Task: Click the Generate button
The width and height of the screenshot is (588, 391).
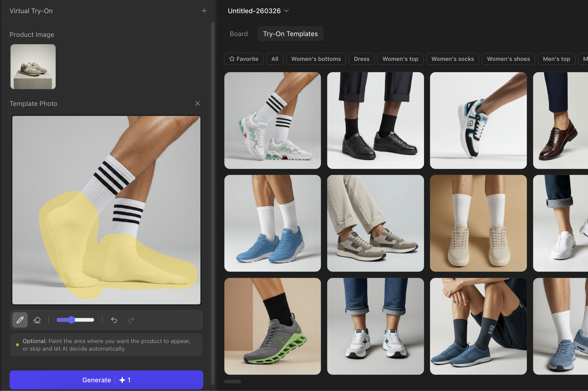Action: (x=106, y=380)
